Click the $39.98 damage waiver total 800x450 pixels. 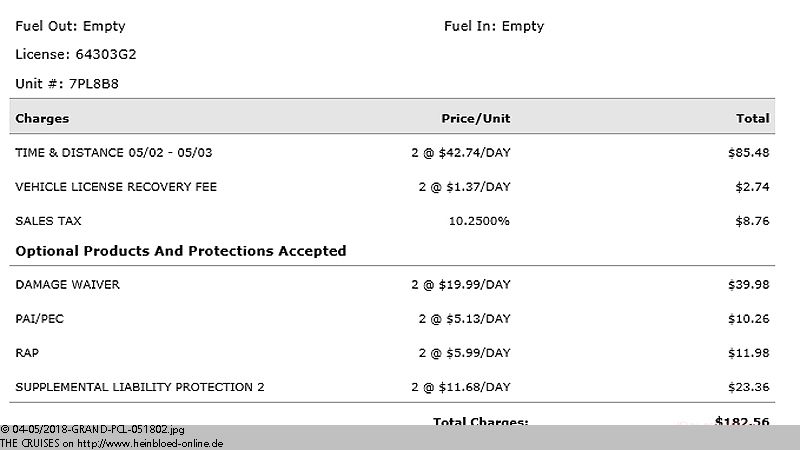[748, 285]
